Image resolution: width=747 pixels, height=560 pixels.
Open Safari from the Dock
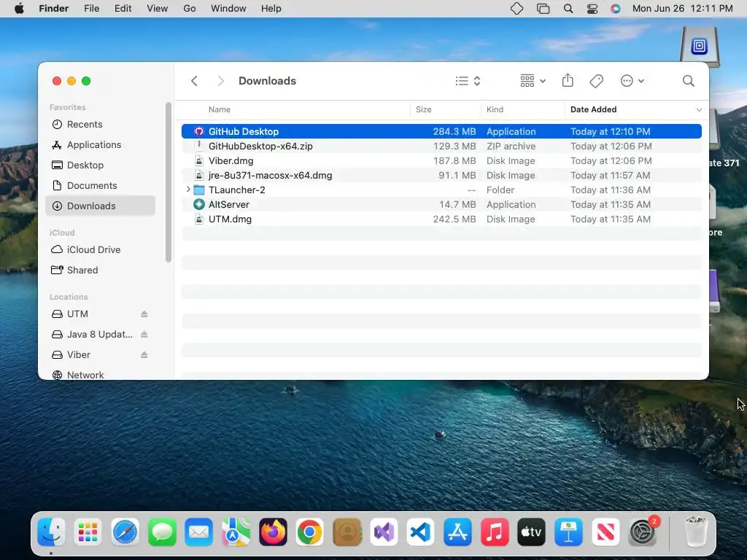click(x=125, y=532)
